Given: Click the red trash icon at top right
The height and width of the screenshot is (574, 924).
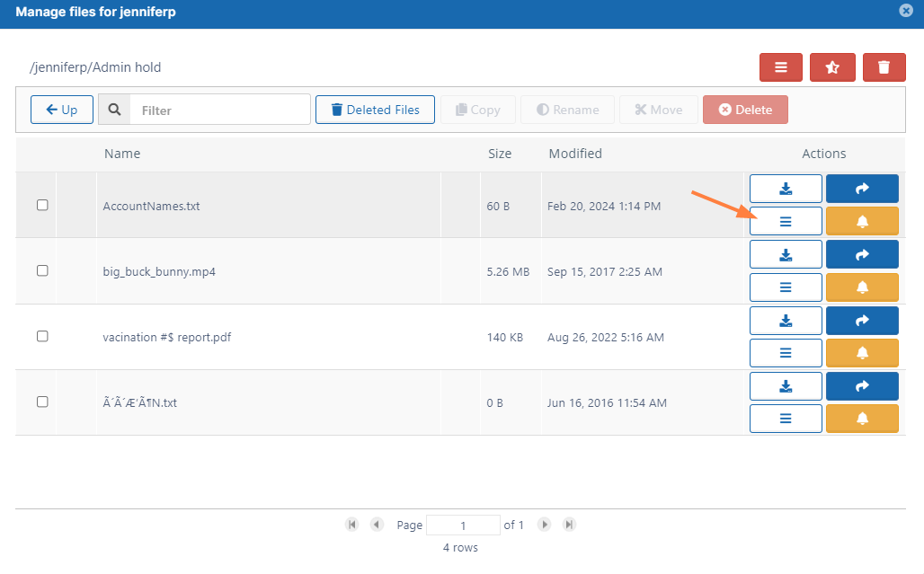Looking at the screenshot, I should [884, 67].
